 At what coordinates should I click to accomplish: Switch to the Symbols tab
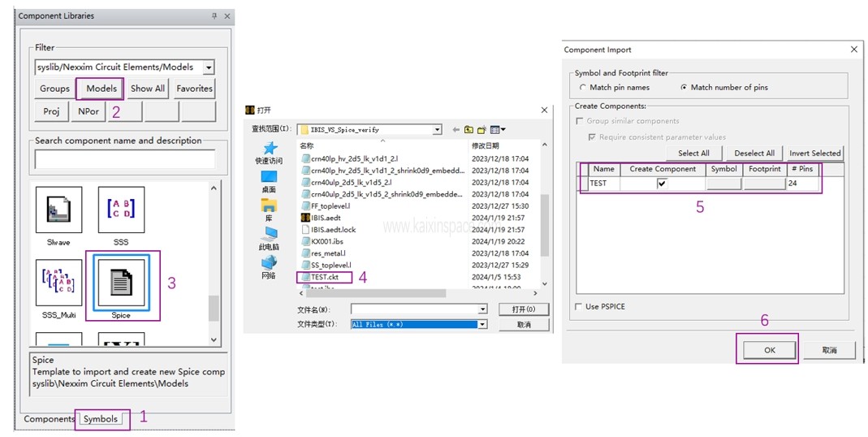coord(101,419)
